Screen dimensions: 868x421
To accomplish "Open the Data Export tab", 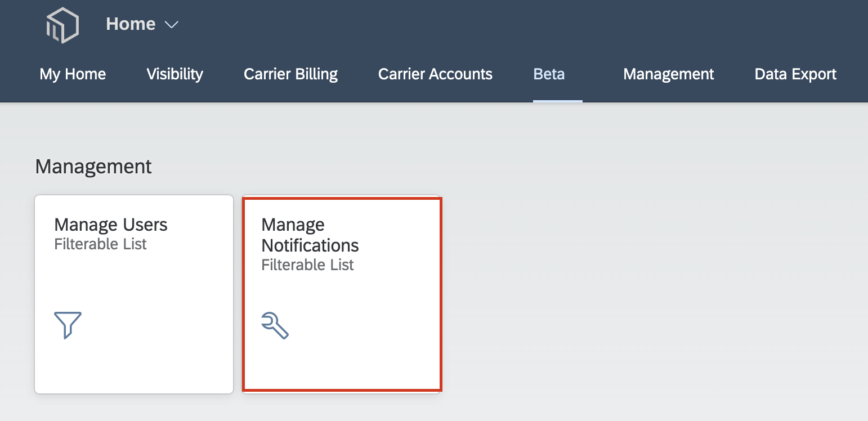I will pyautogui.click(x=795, y=74).
